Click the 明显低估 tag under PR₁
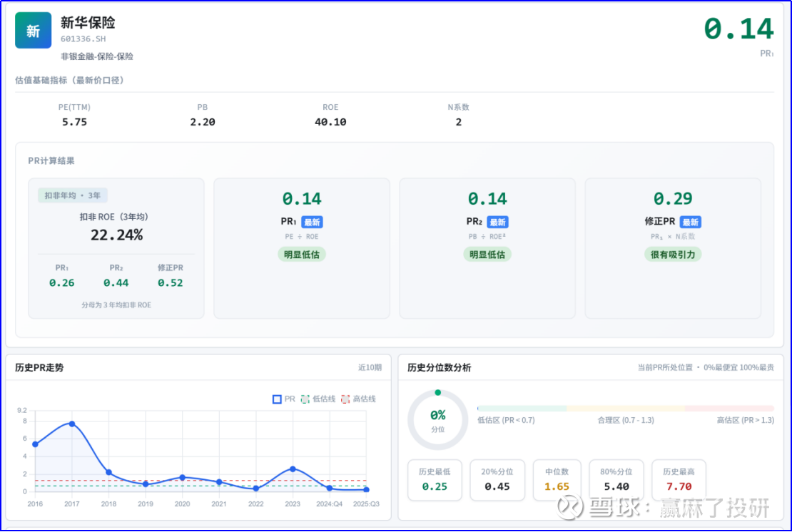 point(302,255)
